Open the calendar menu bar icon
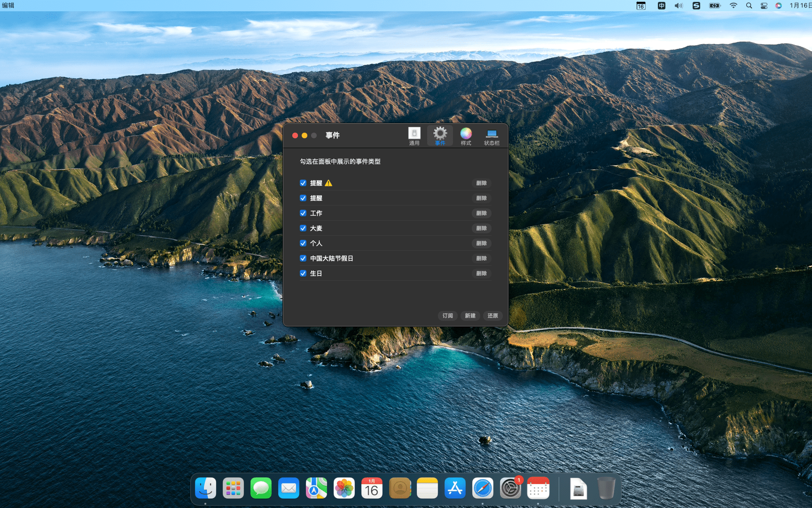The width and height of the screenshot is (812, 508). (641, 6)
